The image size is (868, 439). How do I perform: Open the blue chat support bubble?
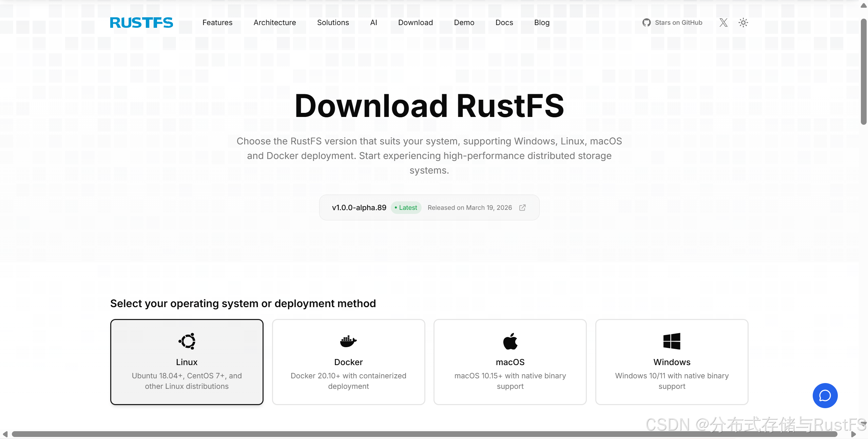coord(825,396)
